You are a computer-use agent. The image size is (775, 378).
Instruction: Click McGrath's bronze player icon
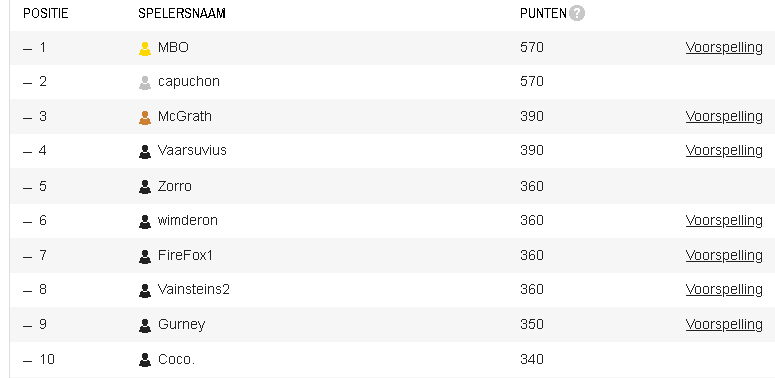coord(144,118)
